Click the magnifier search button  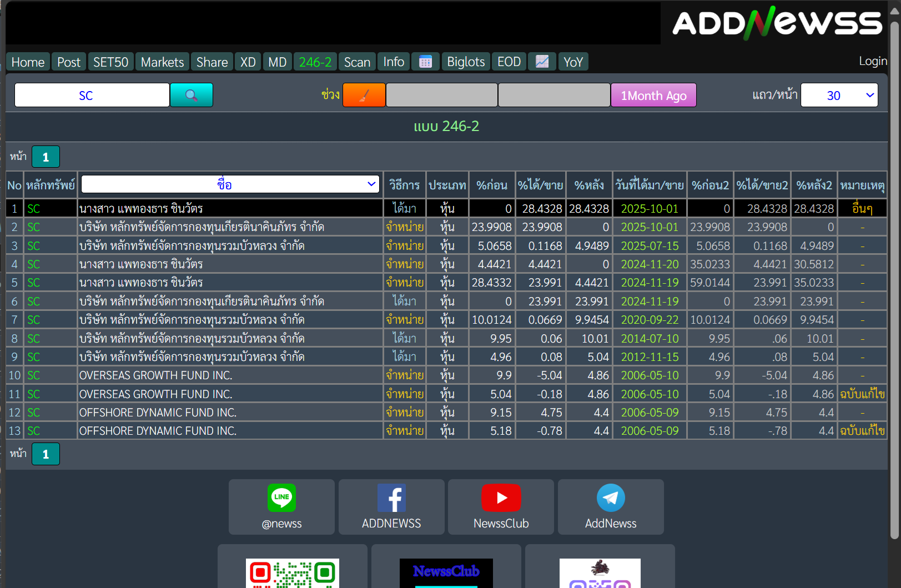[191, 95]
